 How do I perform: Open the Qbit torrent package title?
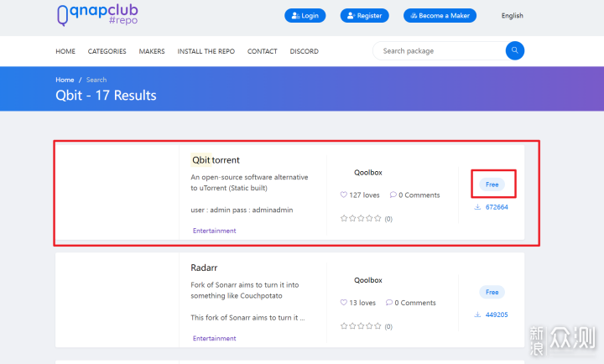click(216, 160)
